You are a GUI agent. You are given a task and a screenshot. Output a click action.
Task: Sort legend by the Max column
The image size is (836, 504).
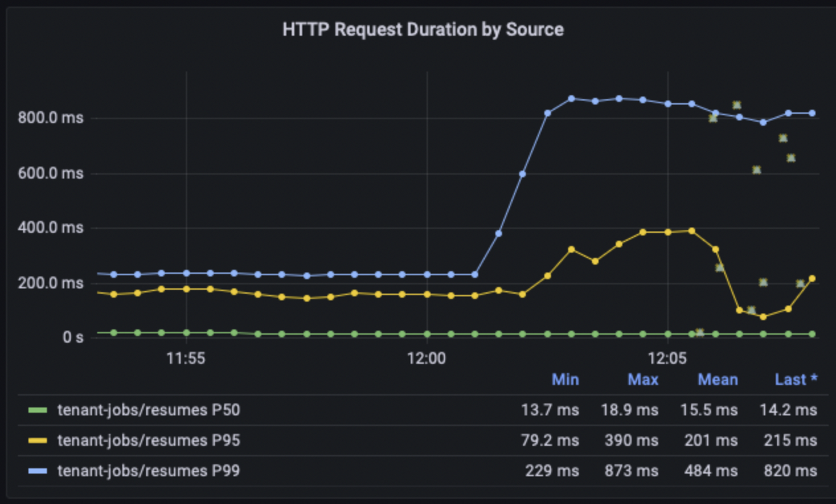click(x=643, y=380)
